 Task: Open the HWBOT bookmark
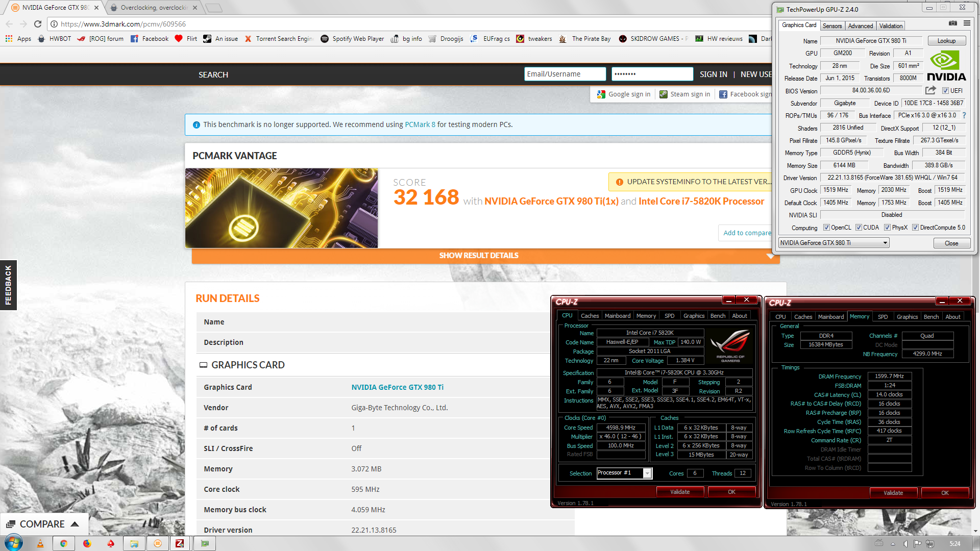(55, 39)
